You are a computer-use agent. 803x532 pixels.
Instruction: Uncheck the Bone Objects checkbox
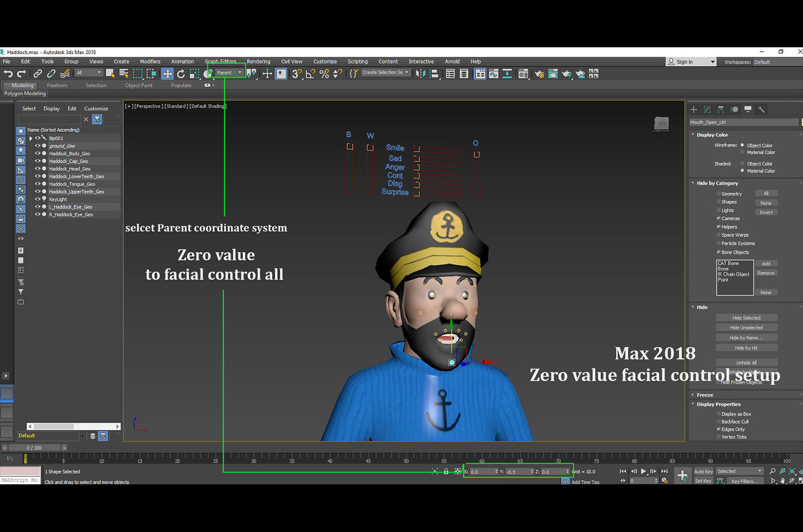pos(719,252)
